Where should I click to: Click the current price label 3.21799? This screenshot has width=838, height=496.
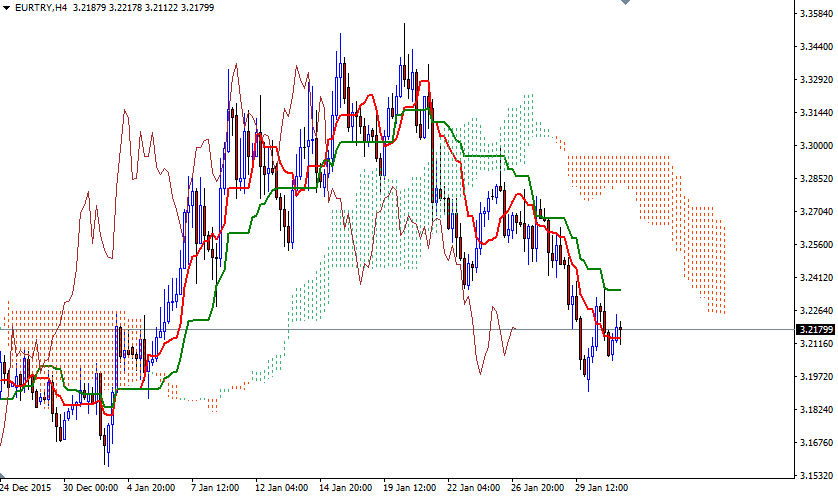pos(816,329)
